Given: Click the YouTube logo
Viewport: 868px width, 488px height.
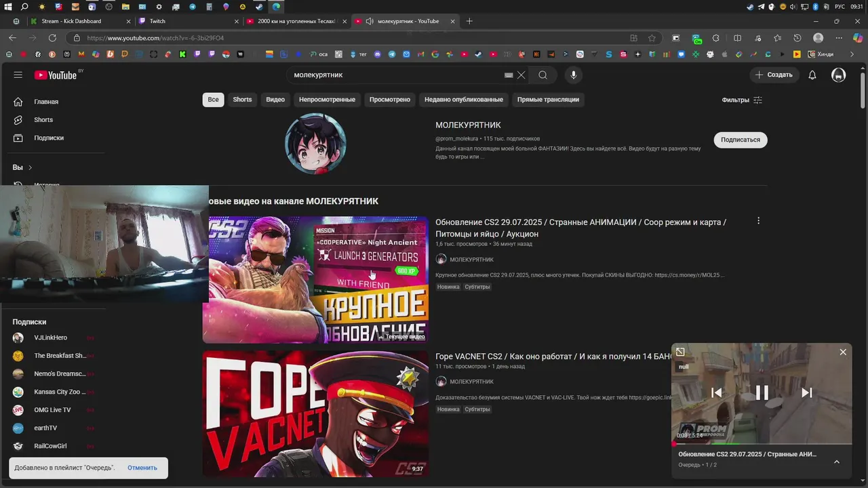Looking at the screenshot, I should pos(56,75).
